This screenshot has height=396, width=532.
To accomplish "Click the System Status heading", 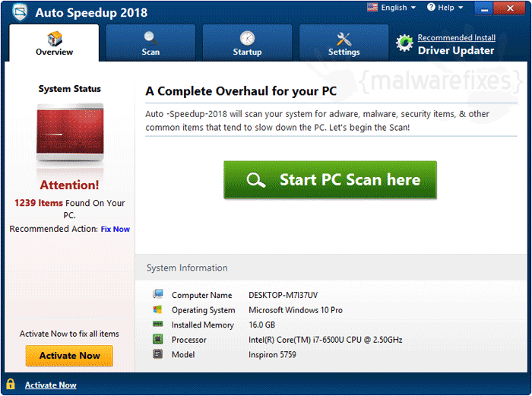I will [70, 89].
